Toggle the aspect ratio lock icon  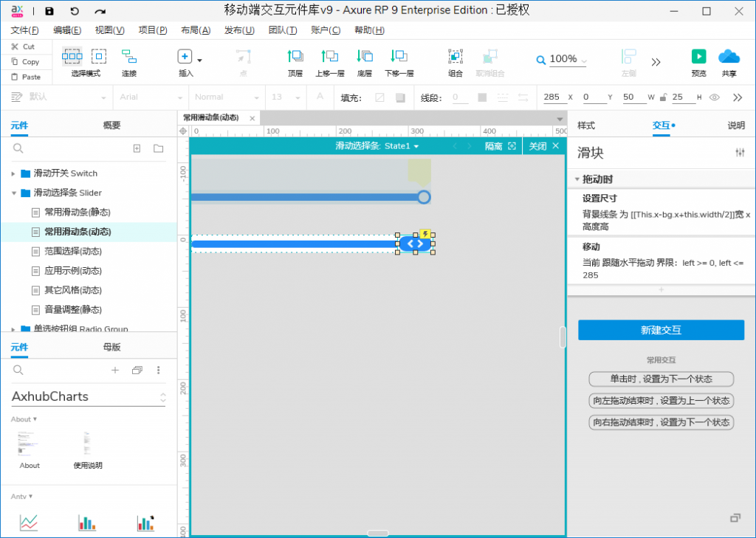pyautogui.click(x=663, y=97)
